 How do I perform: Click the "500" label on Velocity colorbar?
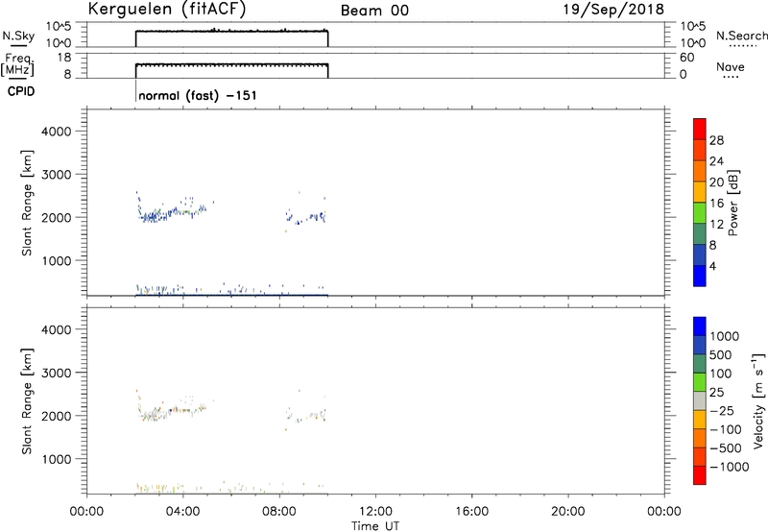tap(720, 355)
